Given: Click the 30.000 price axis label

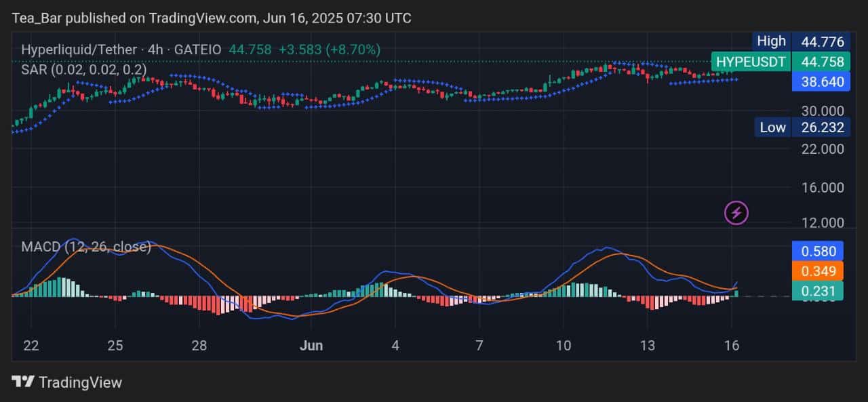Looking at the screenshot, I should click(823, 110).
